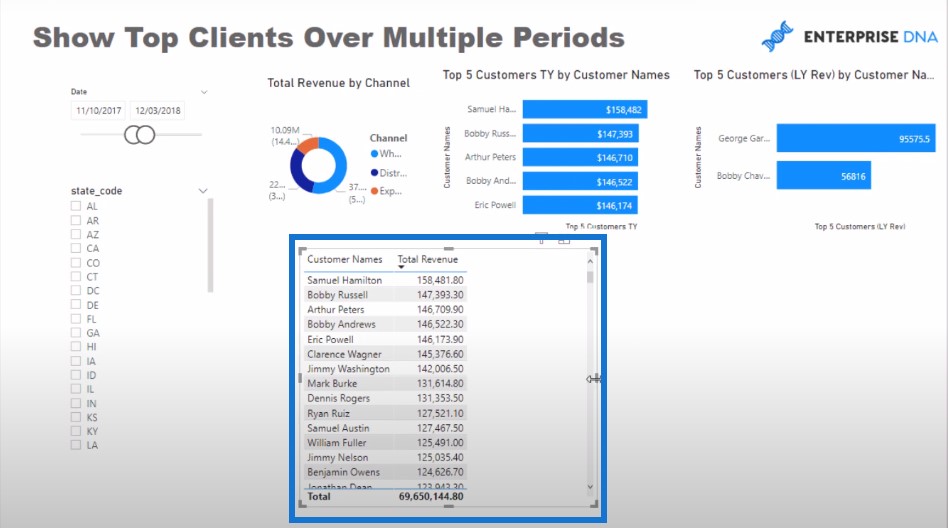Select the Samuel Hamilton table row

click(x=385, y=280)
